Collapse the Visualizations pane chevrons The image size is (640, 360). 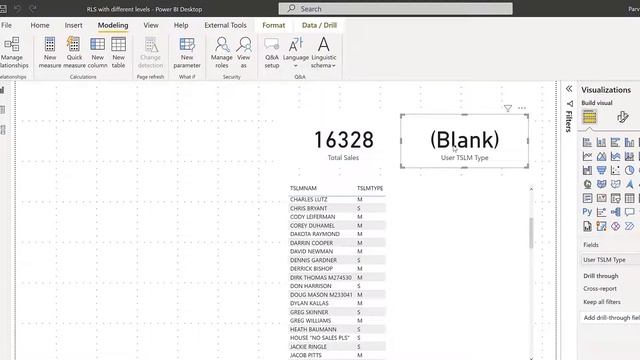point(569,89)
